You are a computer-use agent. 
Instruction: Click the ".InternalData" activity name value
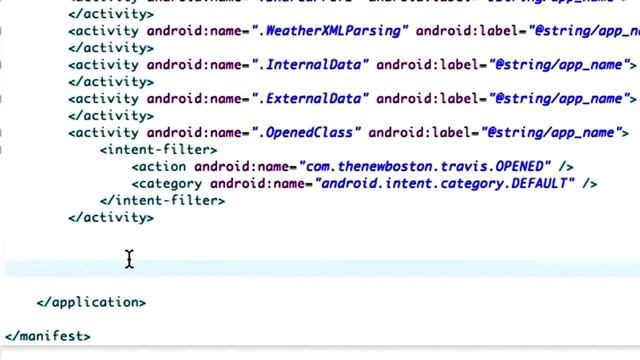point(310,65)
